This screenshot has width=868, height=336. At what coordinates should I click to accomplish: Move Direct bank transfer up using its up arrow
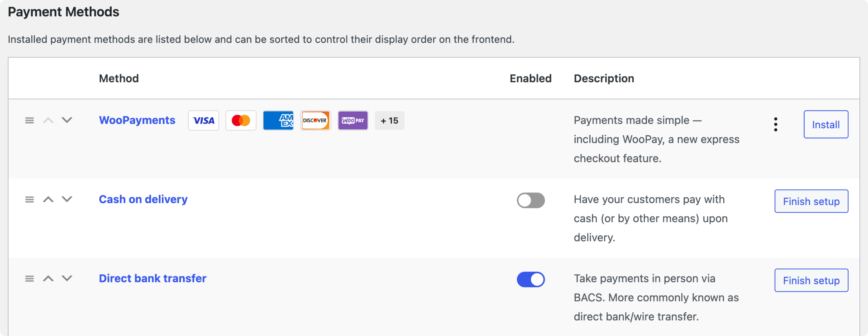click(x=49, y=279)
